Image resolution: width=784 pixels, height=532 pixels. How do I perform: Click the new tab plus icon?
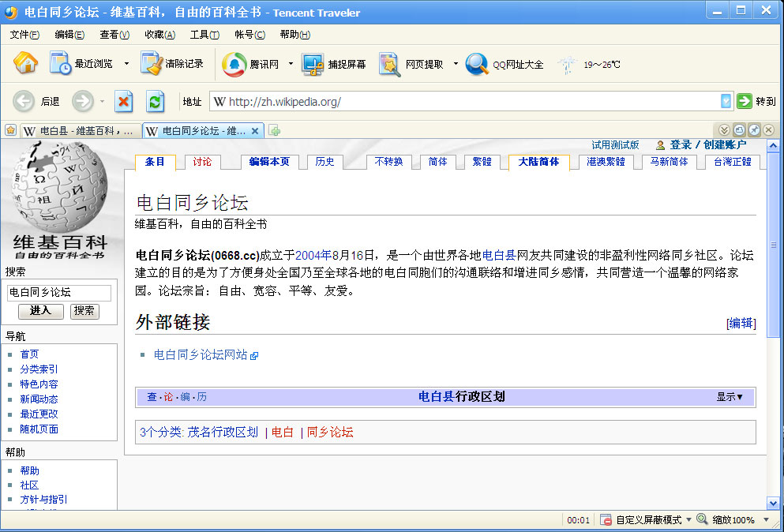(x=275, y=130)
